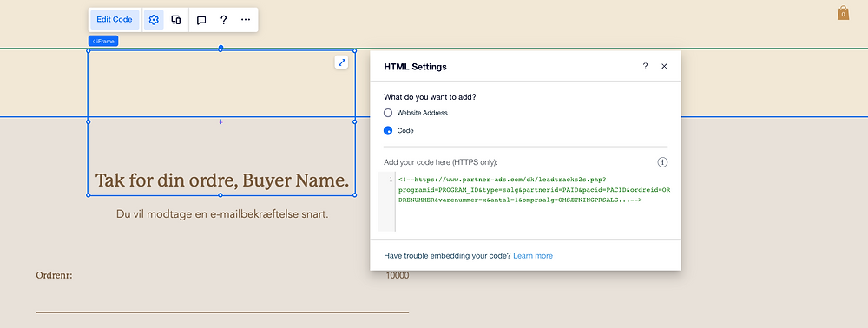Open the responsive devices layout icon
The height and width of the screenshot is (328, 868).
[176, 20]
